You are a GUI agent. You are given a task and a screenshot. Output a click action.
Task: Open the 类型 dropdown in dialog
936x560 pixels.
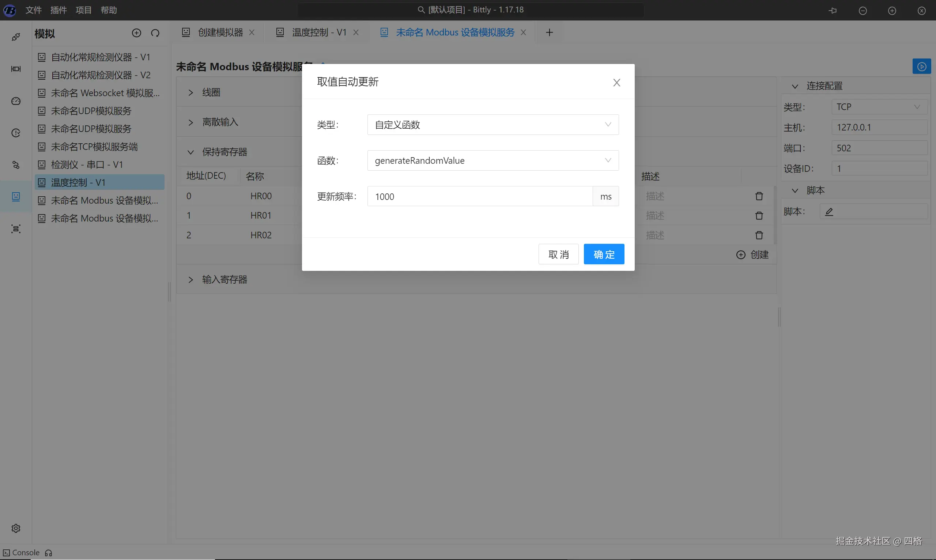492,125
